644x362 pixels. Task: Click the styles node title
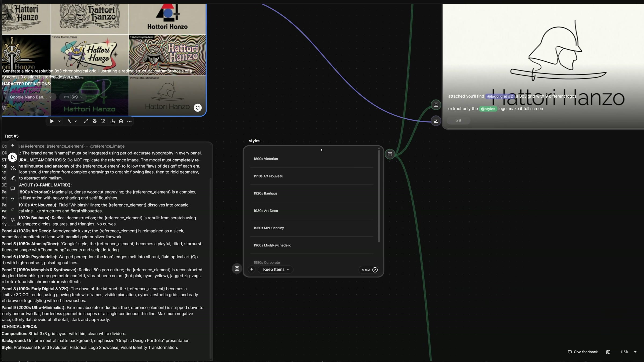point(254,141)
